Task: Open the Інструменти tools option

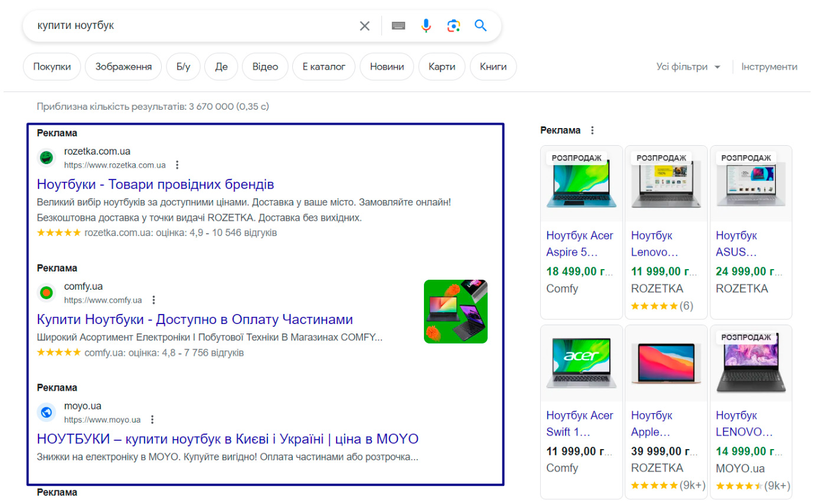Action: click(769, 67)
